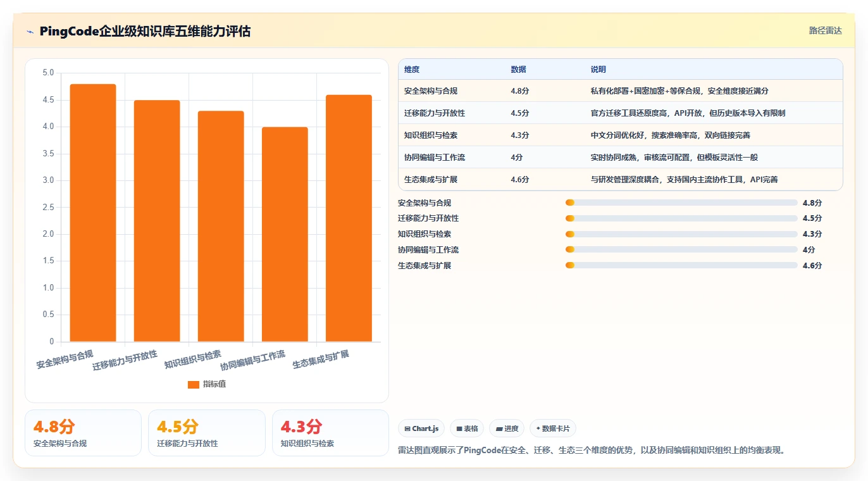This screenshot has height=481, width=868.
Task: Click the 知识组织与检索 table row name
Action: pyautogui.click(x=431, y=135)
